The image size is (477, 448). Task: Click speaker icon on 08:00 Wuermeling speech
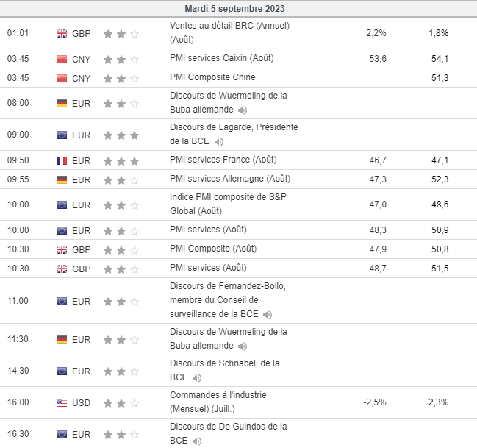(x=242, y=110)
